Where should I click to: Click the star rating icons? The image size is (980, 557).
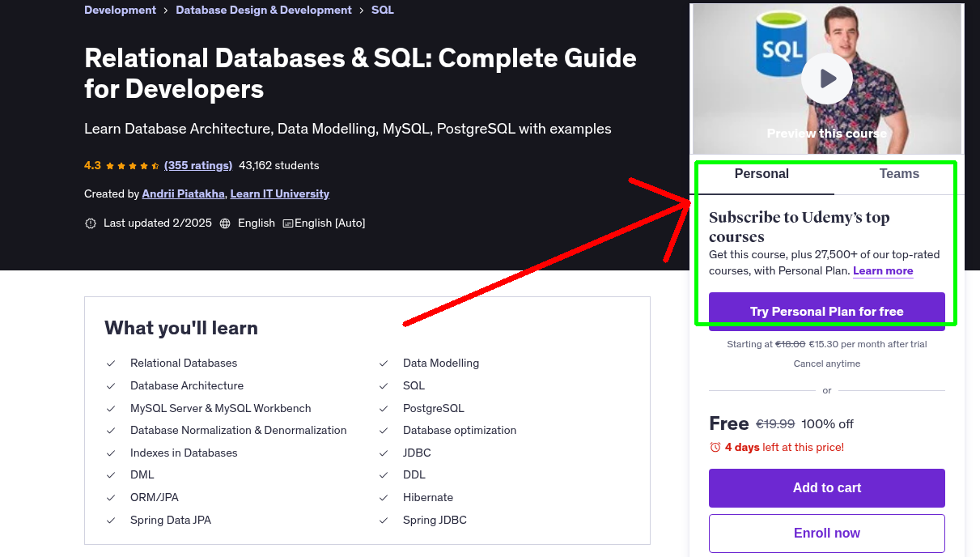[133, 165]
